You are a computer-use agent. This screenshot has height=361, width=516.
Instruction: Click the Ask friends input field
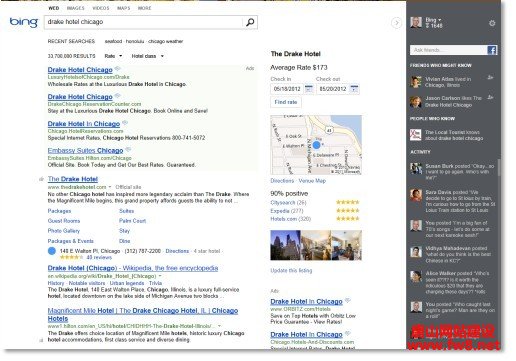click(x=448, y=50)
